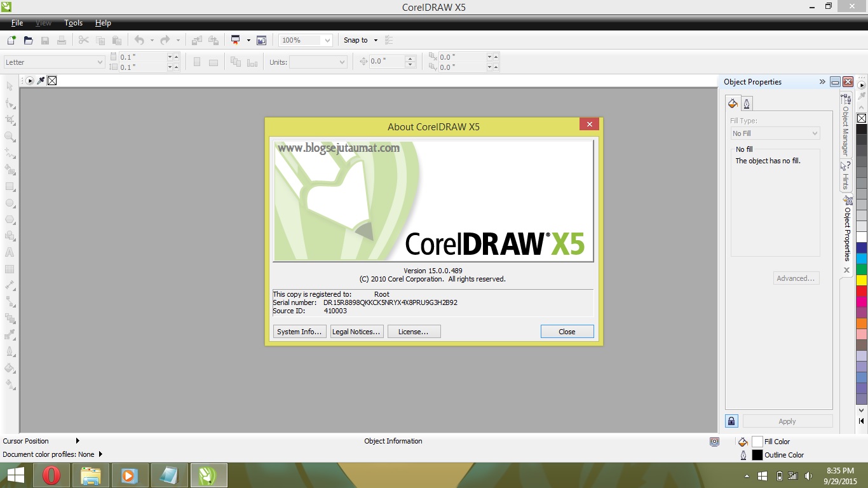Click the Cut icon on the toolbar

(x=83, y=39)
